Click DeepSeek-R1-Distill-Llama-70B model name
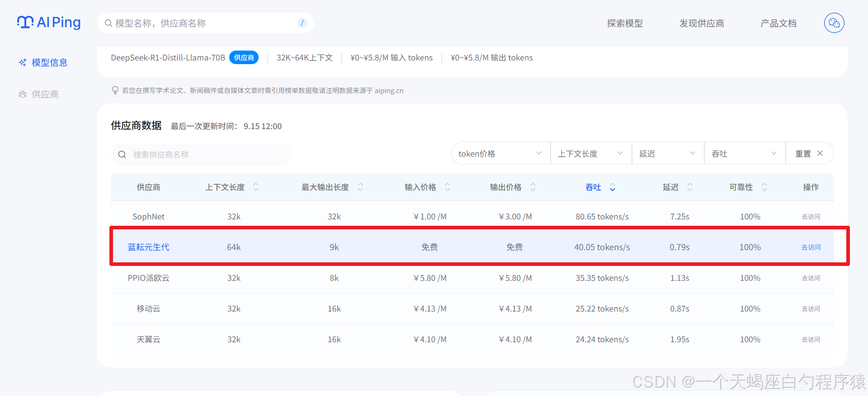 [x=168, y=57]
